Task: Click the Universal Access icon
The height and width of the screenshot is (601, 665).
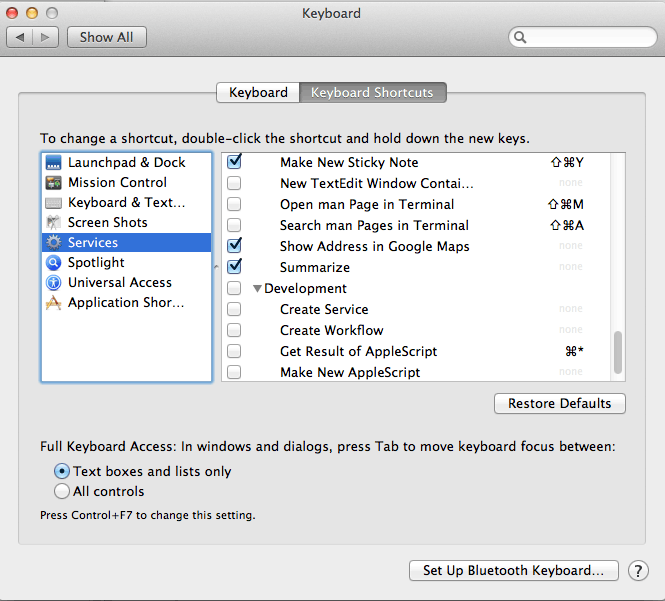Action: [x=53, y=282]
